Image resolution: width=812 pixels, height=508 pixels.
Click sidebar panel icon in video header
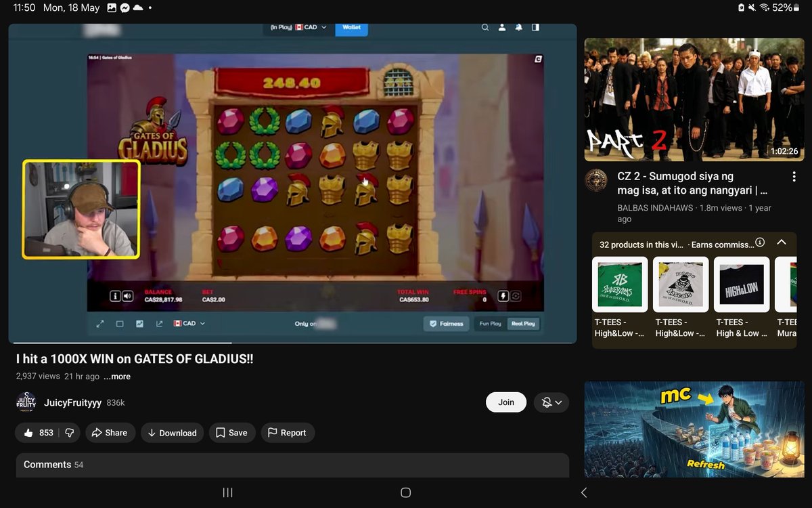coord(535,28)
